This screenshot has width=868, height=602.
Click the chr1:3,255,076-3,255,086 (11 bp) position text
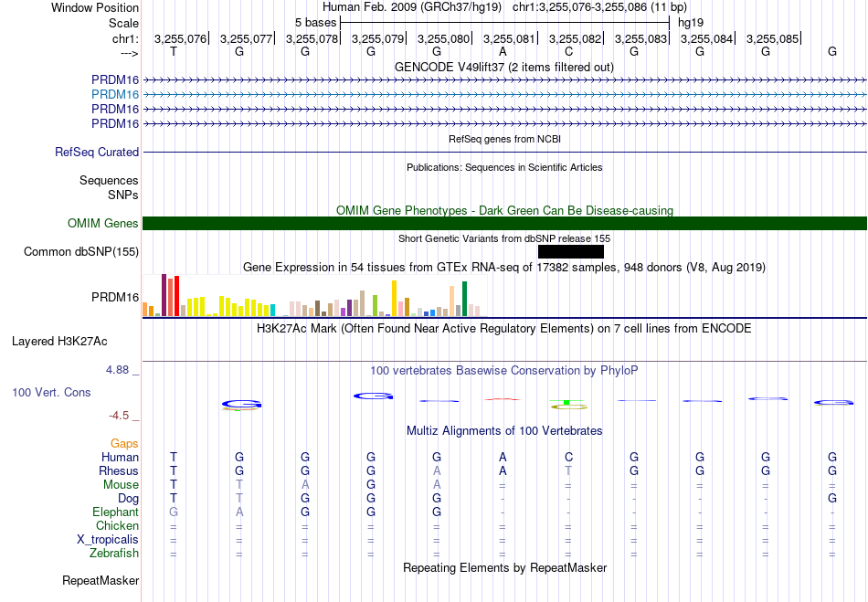click(x=599, y=7)
